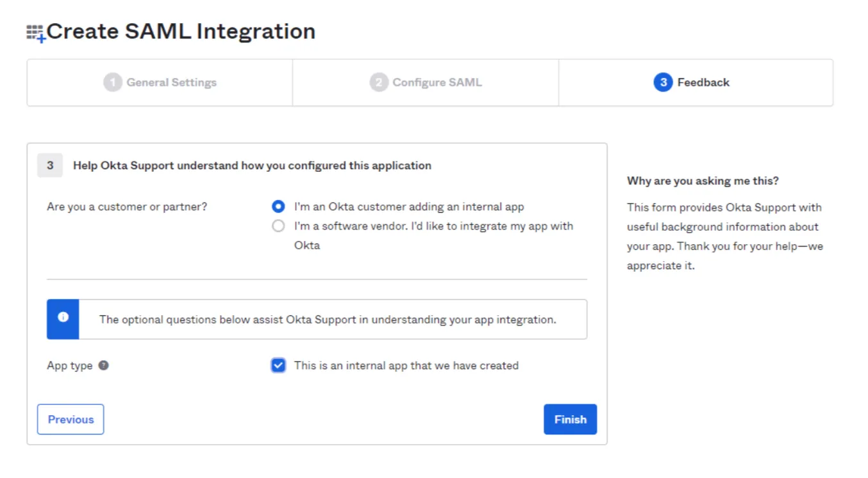Click the grid icon beside Create SAML Integration
Viewport: 868px width, 478px height.
(35, 31)
